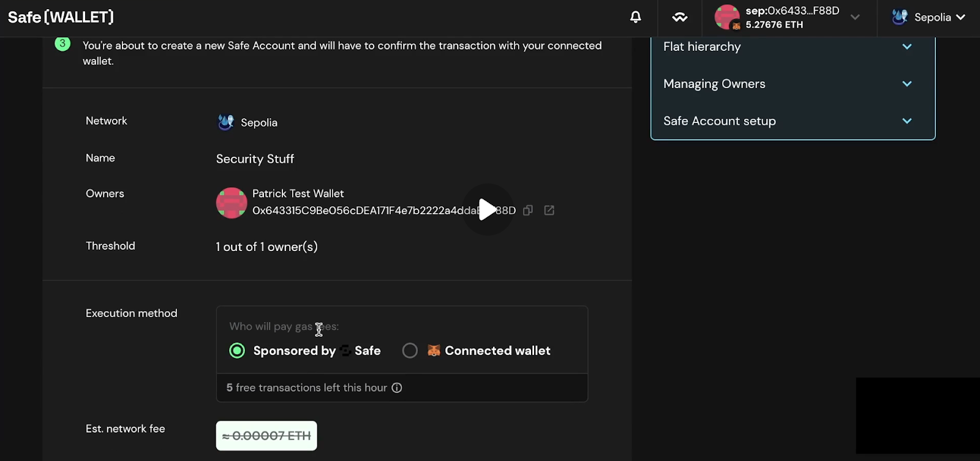Select Sponsored by Safe radio option

coord(237,351)
